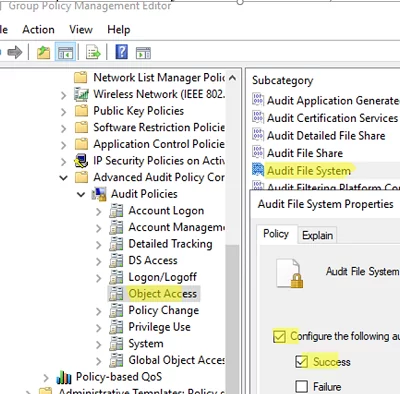
Task: Open the Action menu
Action: pyautogui.click(x=38, y=30)
